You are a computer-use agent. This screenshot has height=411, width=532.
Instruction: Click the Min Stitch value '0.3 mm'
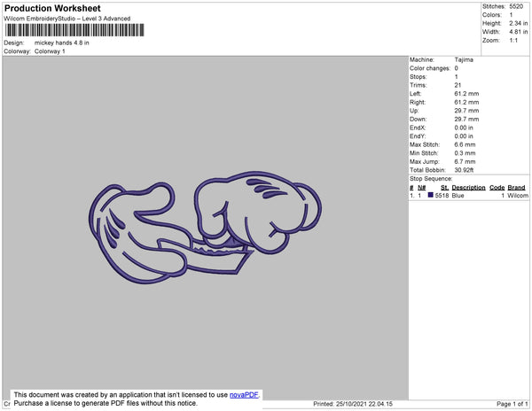465,153
